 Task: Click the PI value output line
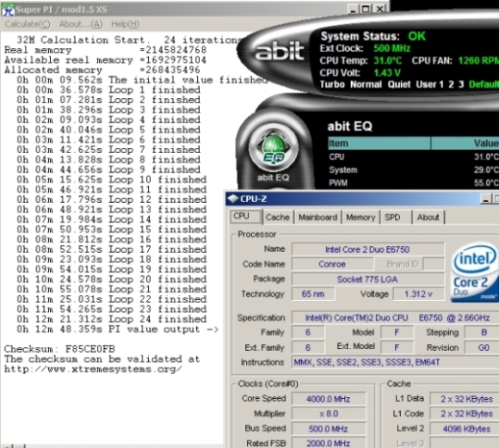pyautogui.click(x=118, y=329)
